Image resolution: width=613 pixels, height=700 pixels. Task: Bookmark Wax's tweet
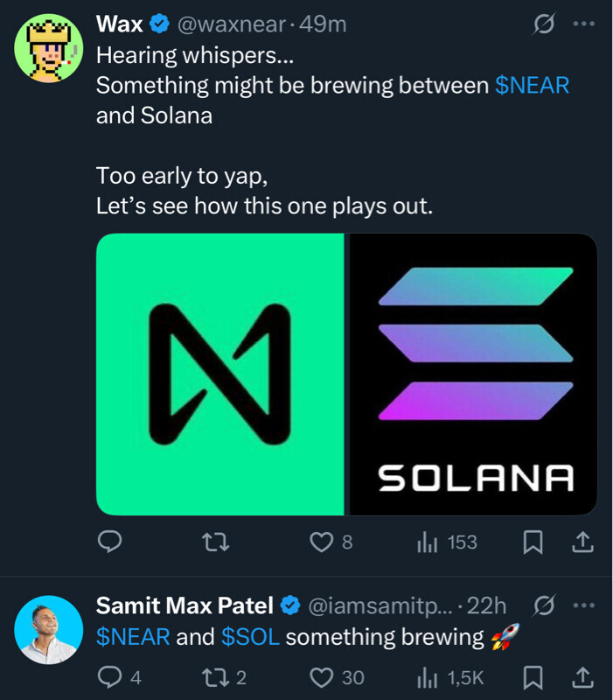(x=532, y=543)
